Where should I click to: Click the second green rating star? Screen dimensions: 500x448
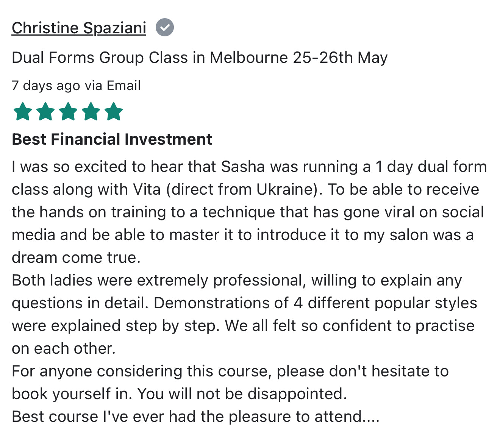45,112
